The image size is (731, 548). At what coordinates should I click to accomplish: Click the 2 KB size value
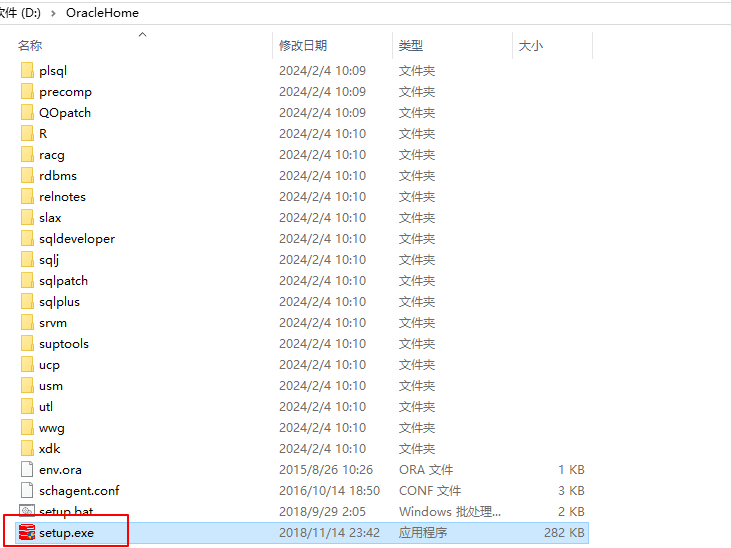tap(571, 512)
